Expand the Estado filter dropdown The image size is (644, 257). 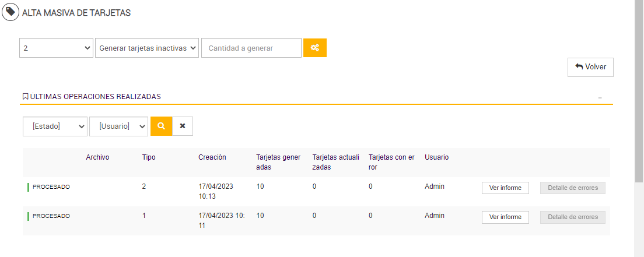(55, 126)
